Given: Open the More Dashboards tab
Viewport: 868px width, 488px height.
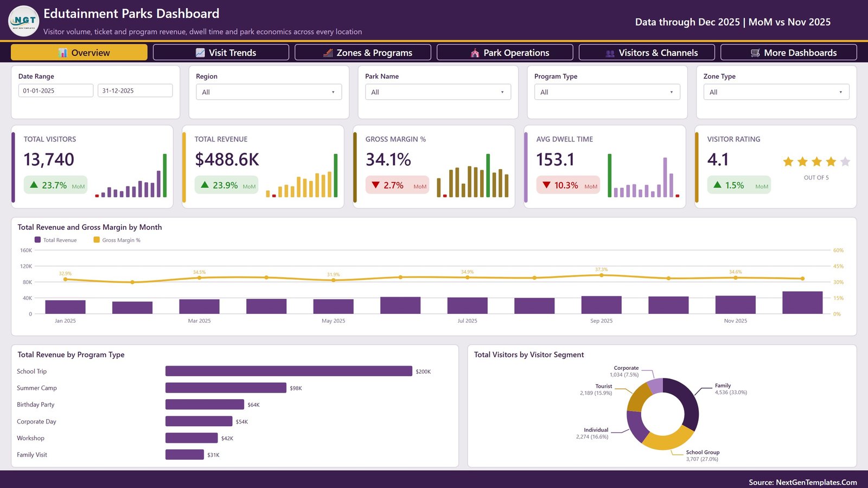Looking at the screenshot, I should [789, 53].
